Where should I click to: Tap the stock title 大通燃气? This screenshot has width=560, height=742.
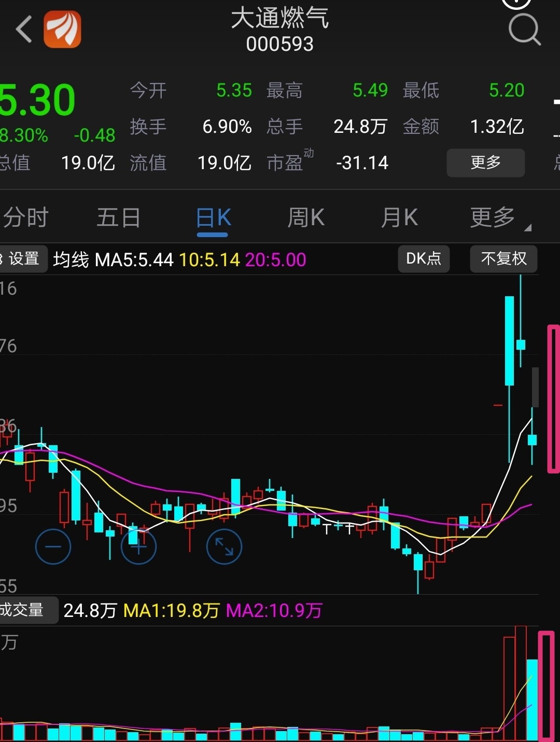(x=280, y=18)
